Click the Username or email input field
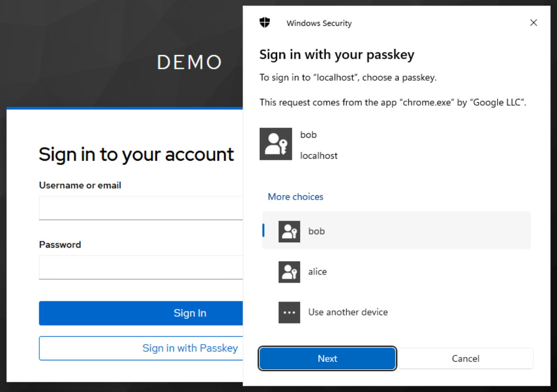Image resolution: width=557 pixels, height=392 pixels. (139, 208)
